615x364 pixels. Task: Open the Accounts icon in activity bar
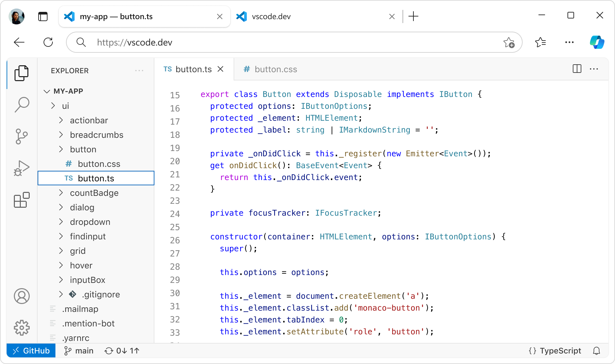pyautogui.click(x=22, y=296)
